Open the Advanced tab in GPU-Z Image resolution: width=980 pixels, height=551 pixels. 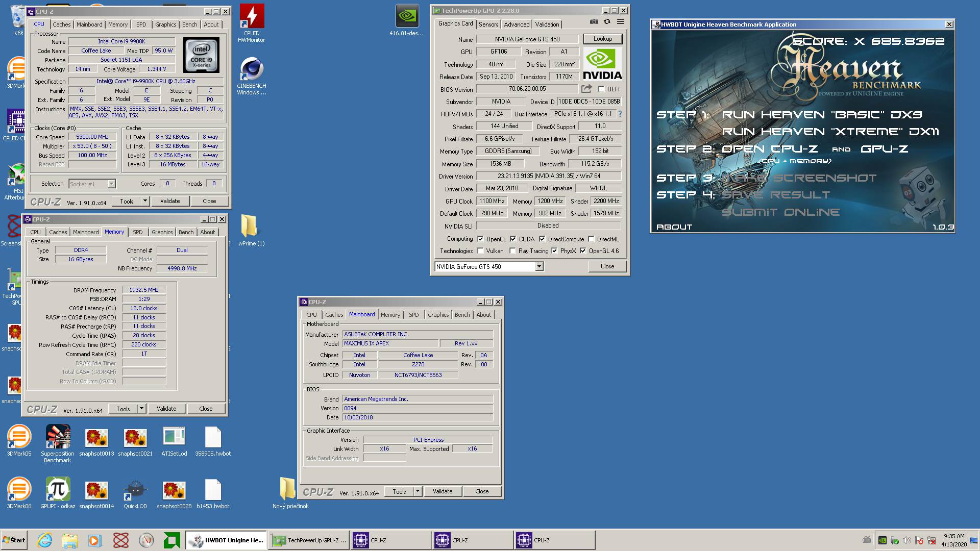pyautogui.click(x=517, y=24)
